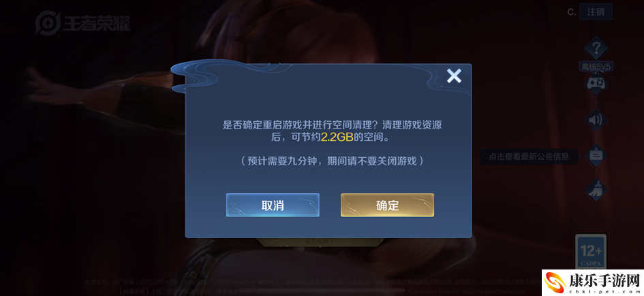644x296 pixels.
Task: Open the announcement board icon
Action: coord(596,155)
